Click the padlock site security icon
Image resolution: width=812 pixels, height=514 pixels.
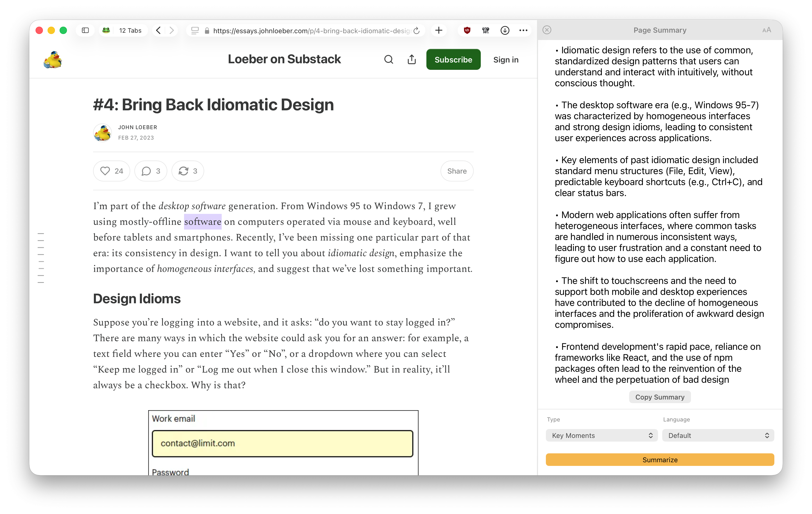coord(207,31)
